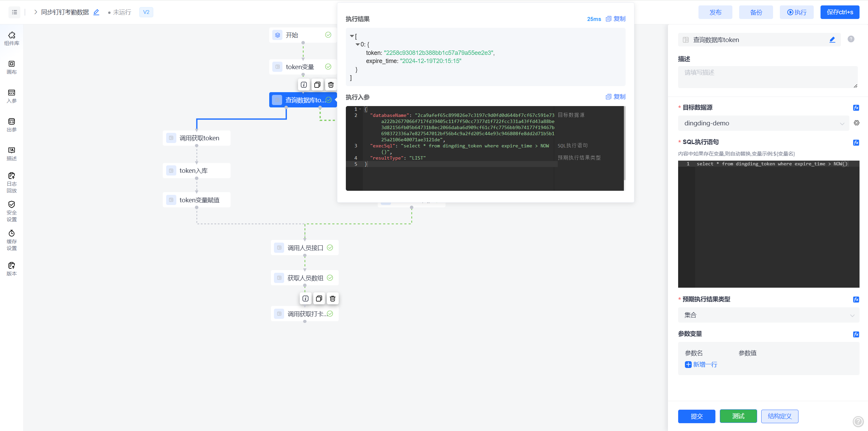Screen dimensions: 868x431
Task: Open the 组件库 component library sidebar
Action: coord(12,39)
